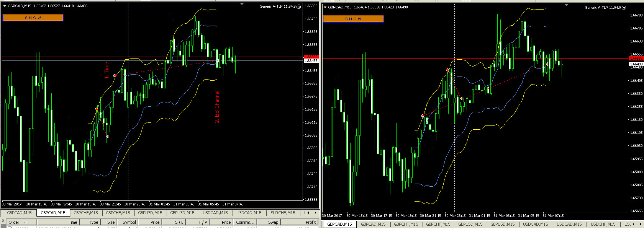This screenshot has height=228, width=644.
Task: Click the 1.66780 price scale value on right chart
Action: point(636,15)
